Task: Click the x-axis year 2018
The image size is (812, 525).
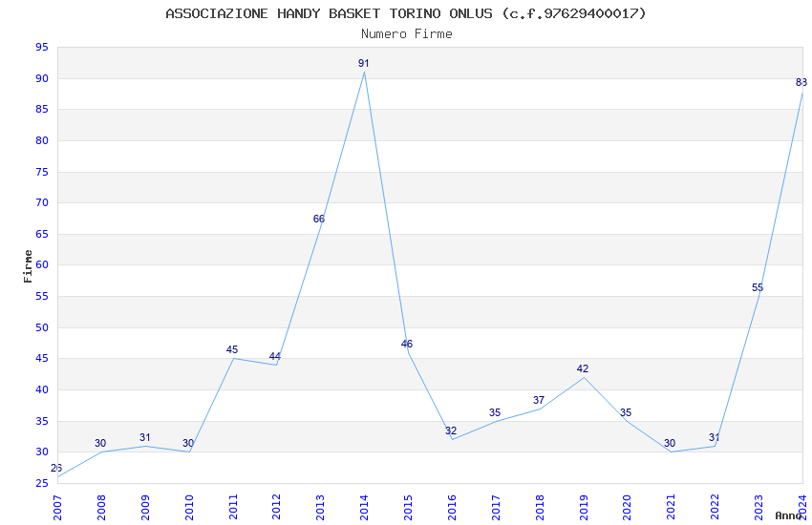Action: pyautogui.click(x=540, y=508)
